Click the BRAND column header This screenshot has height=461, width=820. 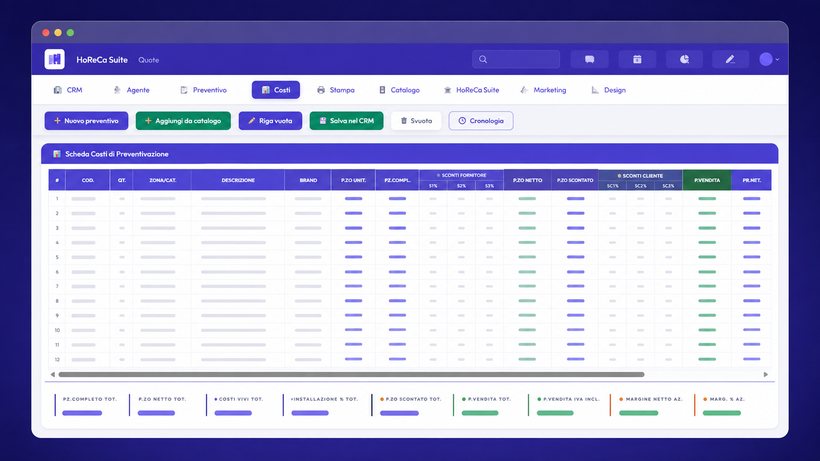(x=308, y=180)
